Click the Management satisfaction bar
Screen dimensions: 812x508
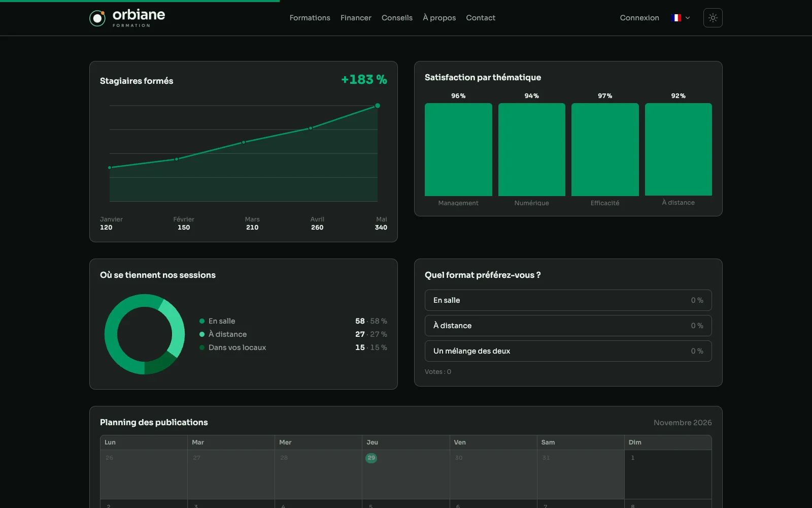[458, 149]
